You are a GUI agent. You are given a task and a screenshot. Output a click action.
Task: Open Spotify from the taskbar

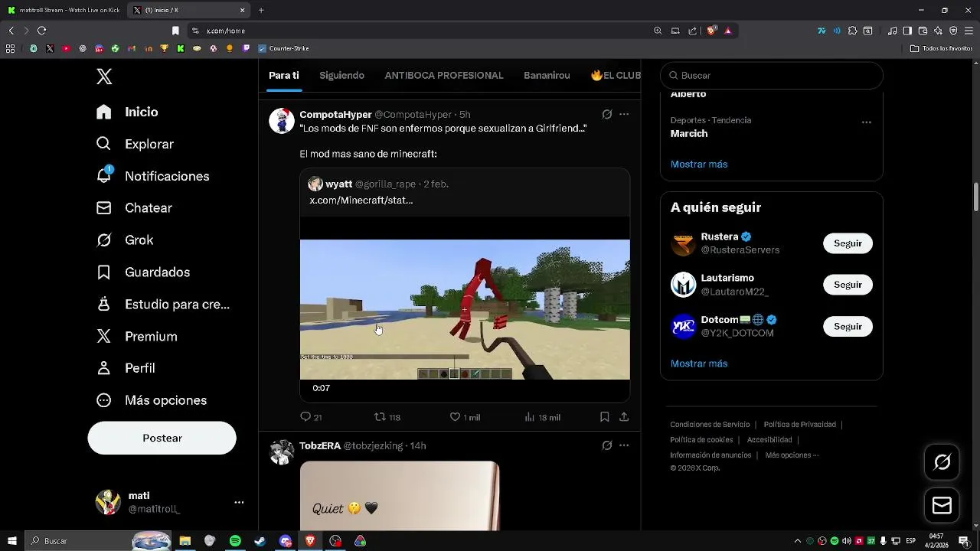pos(235,541)
